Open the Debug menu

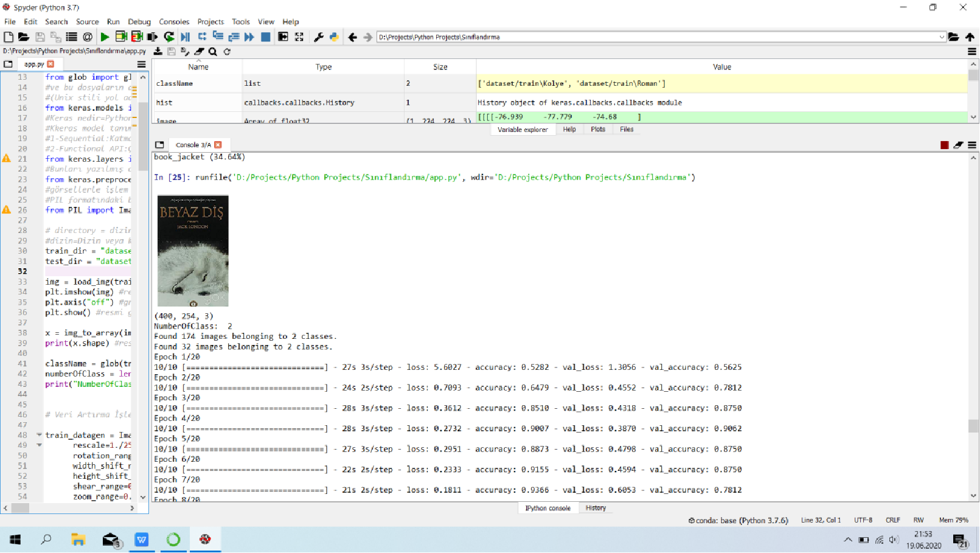(139, 21)
